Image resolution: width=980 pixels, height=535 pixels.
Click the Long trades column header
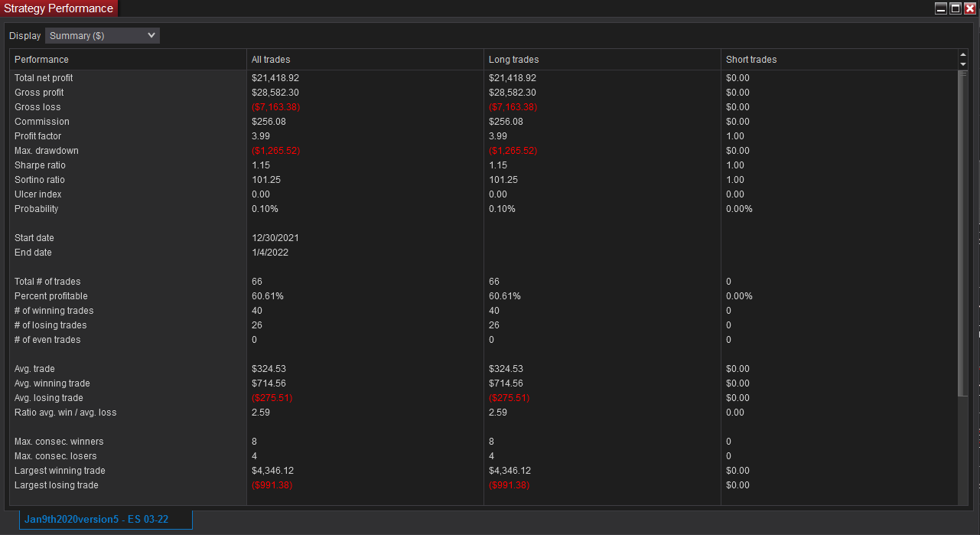pos(603,59)
